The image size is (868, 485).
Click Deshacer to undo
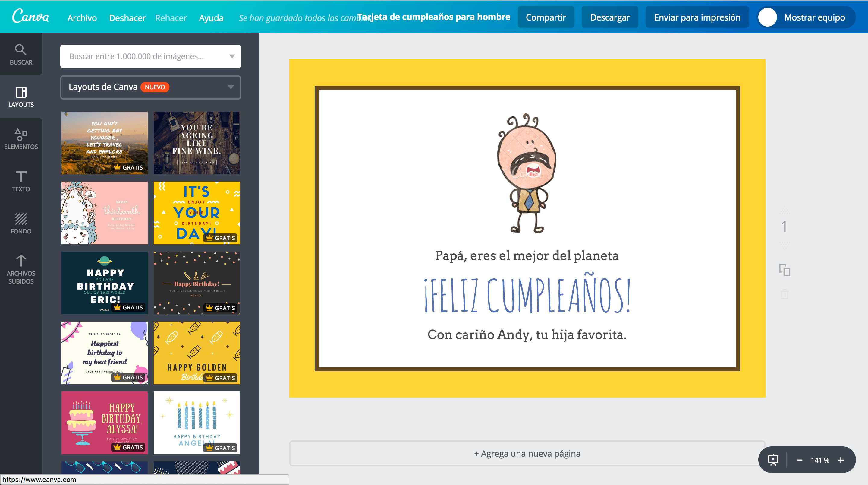click(127, 17)
